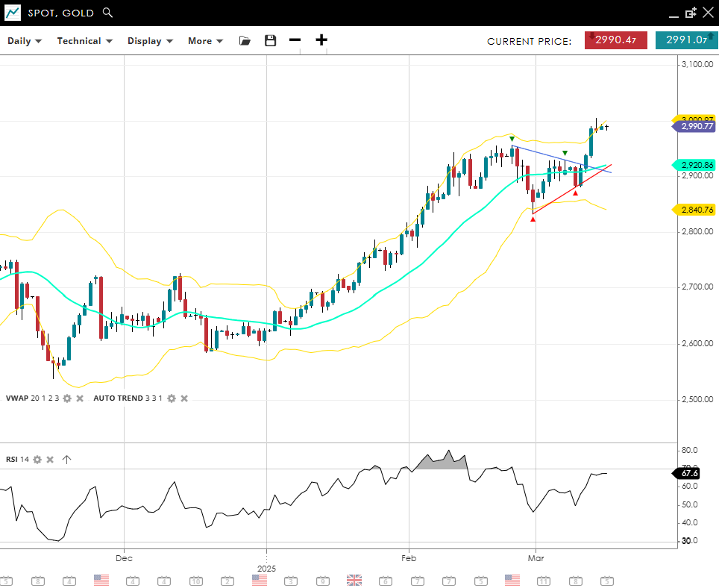The width and height of the screenshot is (719, 588).
Task: Click the red sell price 2990.47
Action: [615, 40]
